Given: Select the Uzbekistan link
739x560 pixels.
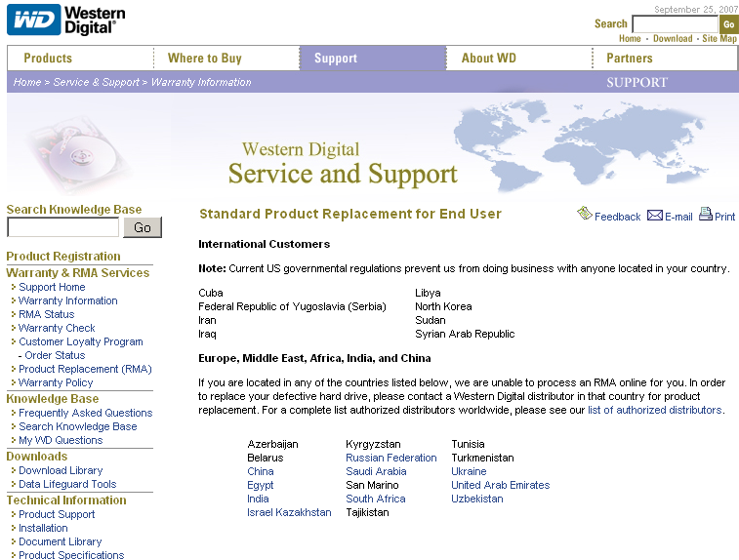Looking at the screenshot, I should pyautogui.click(x=477, y=499).
